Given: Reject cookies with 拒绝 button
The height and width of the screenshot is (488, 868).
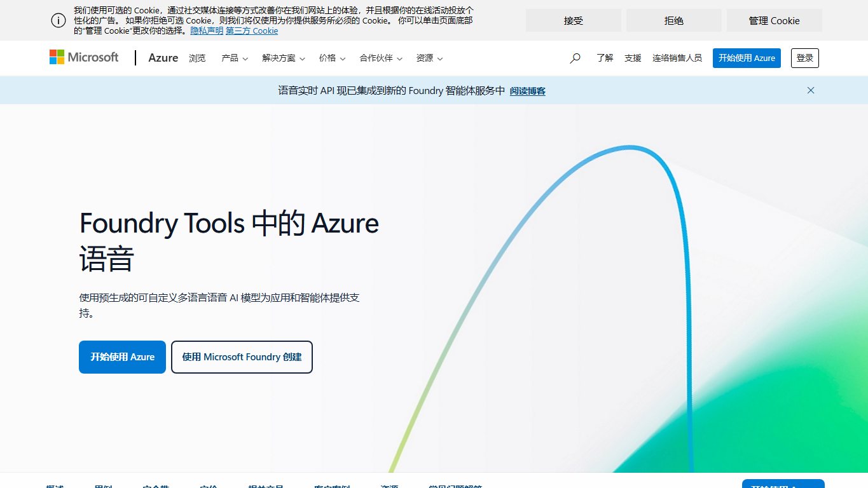Looking at the screenshot, I should click(674, 20).
